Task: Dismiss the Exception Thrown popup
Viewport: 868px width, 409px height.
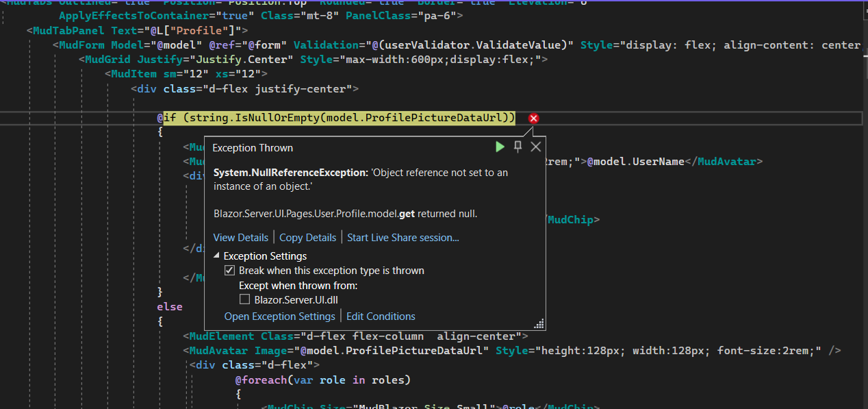Action: pos(535,146)
